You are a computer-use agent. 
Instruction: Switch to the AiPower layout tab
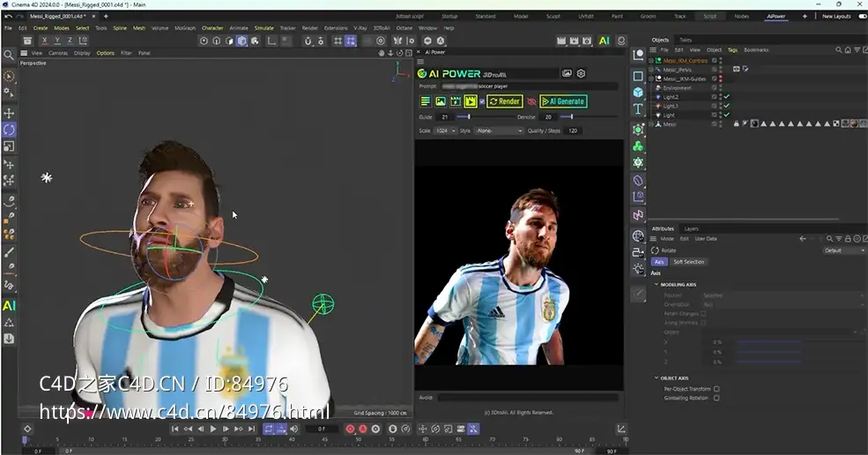pos(775,16)
